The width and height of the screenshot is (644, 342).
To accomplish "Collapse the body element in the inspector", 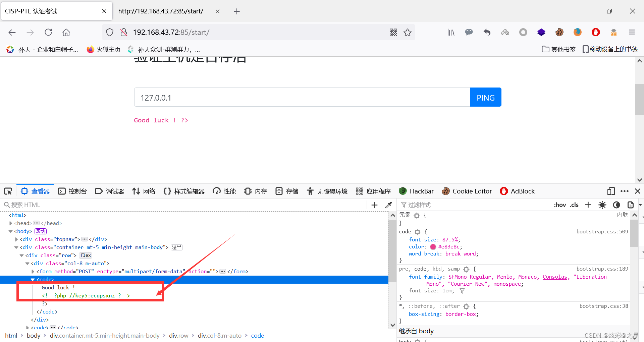I will [10, 231].
